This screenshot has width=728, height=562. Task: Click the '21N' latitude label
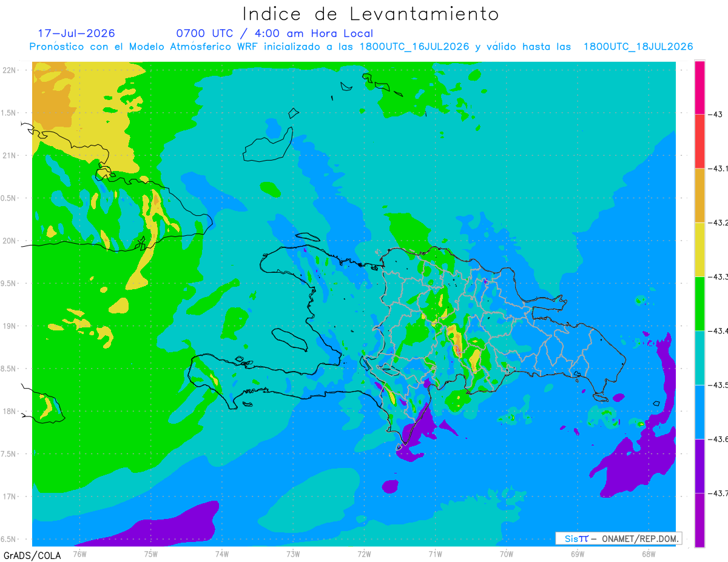[8, 155]
